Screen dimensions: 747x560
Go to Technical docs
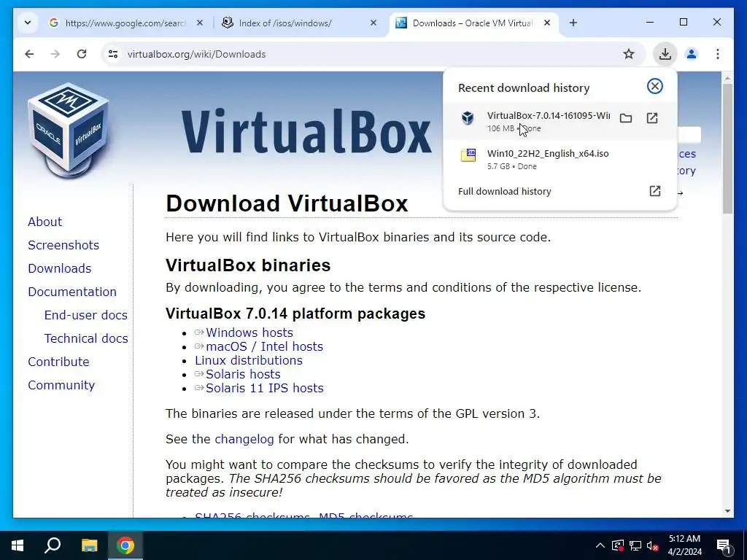(x=86, y=338)
